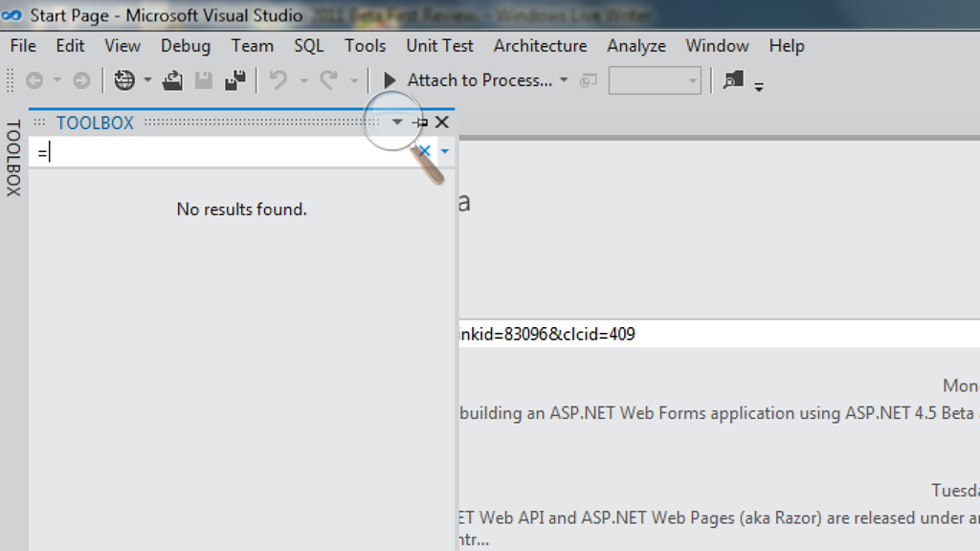Open the File menu
The height and width of the screenshot is (551, 980).
pyautogui.click(x=23, y=46)
